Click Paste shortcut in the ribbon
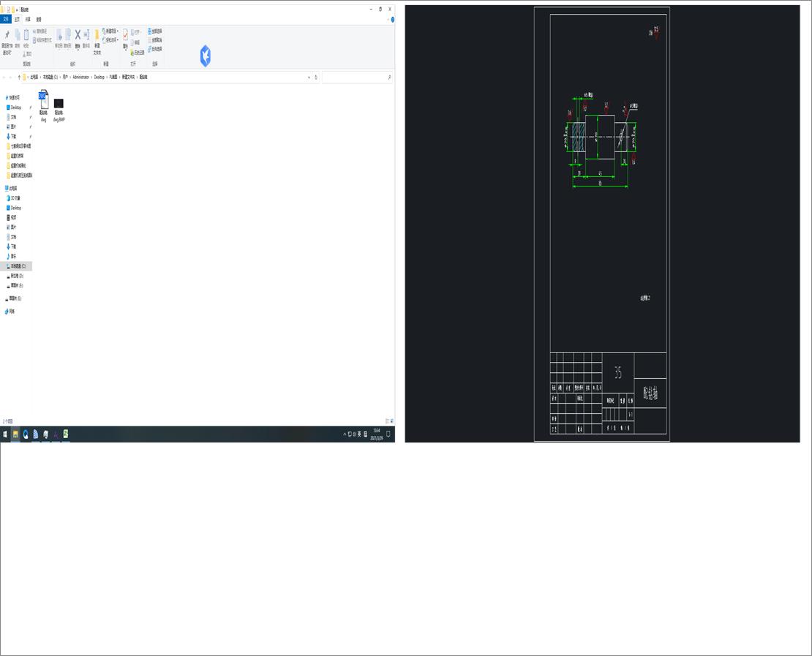The image size is (812, 656). coord(42,40)
